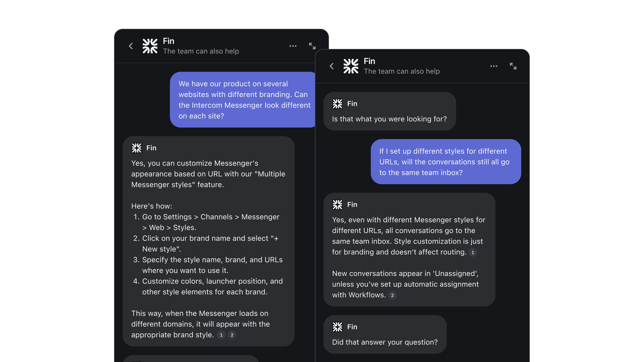Open citation 2 about Workflows automatic assignment
This screenshot has width=644, height=362.
pyautogui.click(x=392, y=295)
